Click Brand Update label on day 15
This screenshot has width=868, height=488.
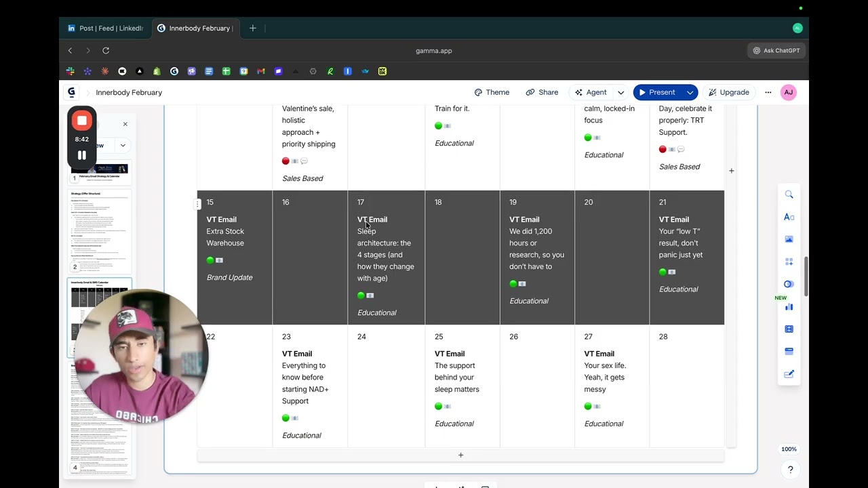[229, 277]
